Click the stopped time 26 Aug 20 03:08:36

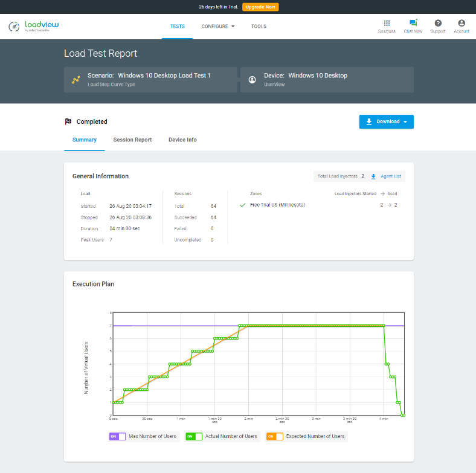coord(130,217)
